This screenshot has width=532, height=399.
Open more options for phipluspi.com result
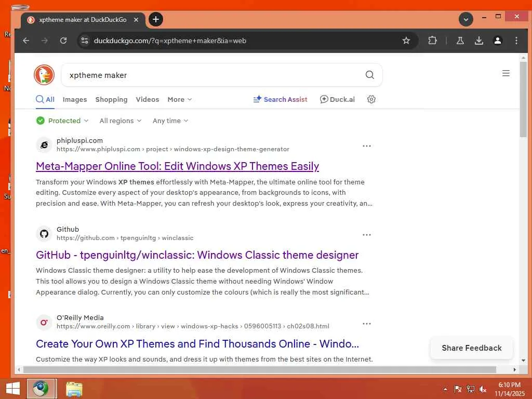(x=367, y=146)
